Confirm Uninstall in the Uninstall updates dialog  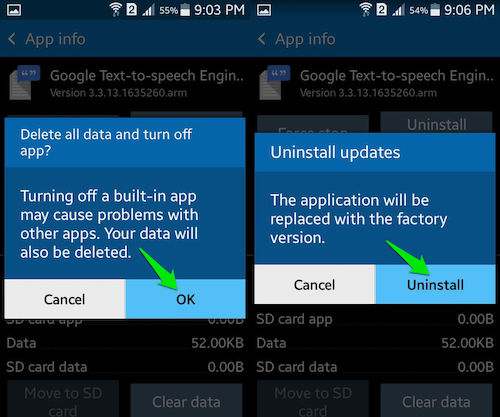(x=435, y=284)
